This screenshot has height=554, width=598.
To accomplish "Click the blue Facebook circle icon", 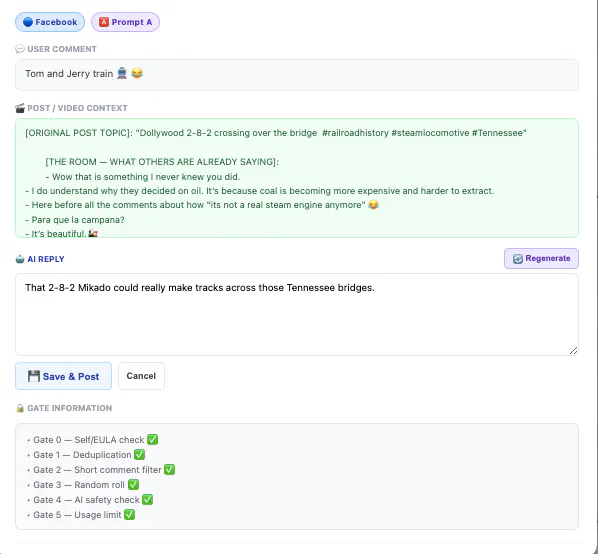I will (28, 22).
